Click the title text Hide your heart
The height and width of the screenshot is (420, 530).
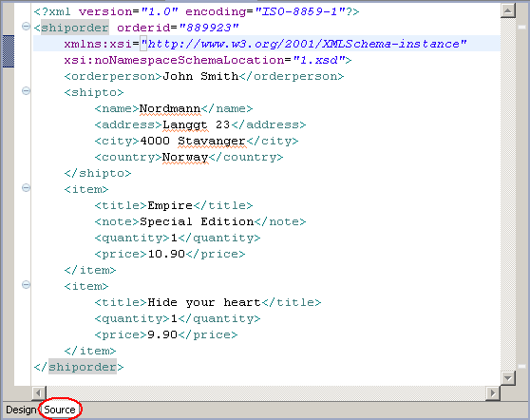[204, 303]
